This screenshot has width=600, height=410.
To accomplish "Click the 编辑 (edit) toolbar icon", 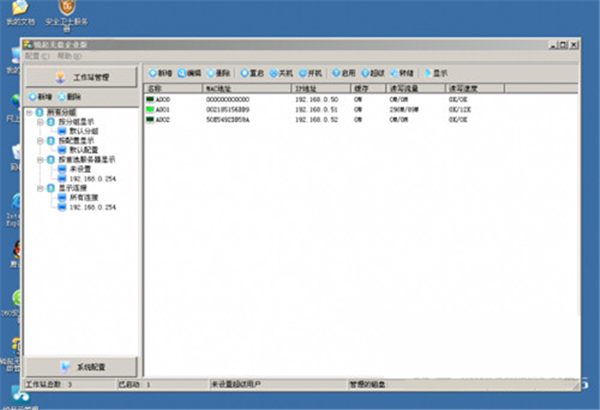I will [182, 73].
